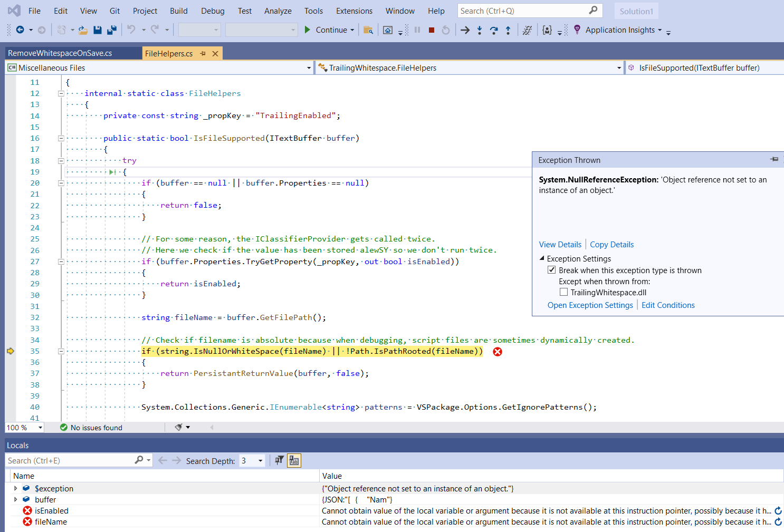784x532 pixels.
Task: Pin the Exception Thrown popup
Action: 774,159
